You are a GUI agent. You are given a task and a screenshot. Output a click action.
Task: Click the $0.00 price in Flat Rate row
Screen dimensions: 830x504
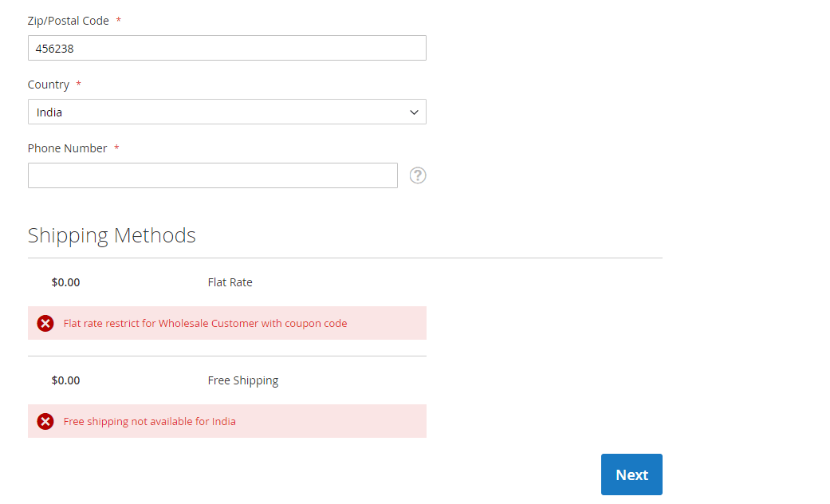pos(65,282)
